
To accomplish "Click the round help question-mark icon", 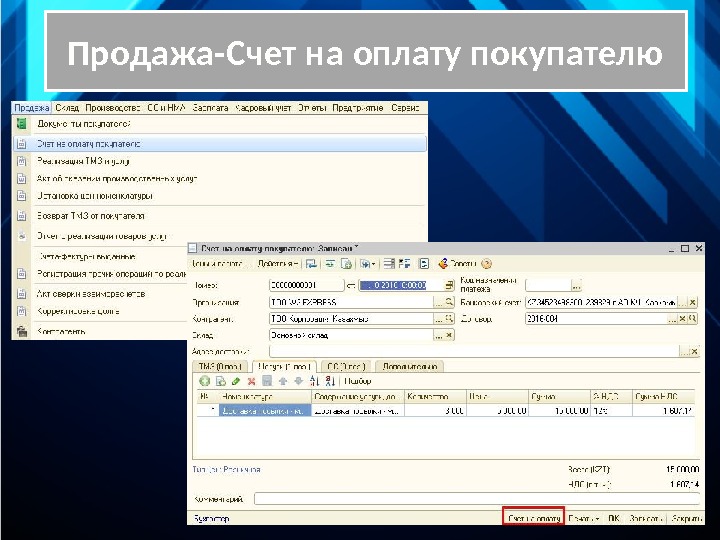I will click(487, 264).
